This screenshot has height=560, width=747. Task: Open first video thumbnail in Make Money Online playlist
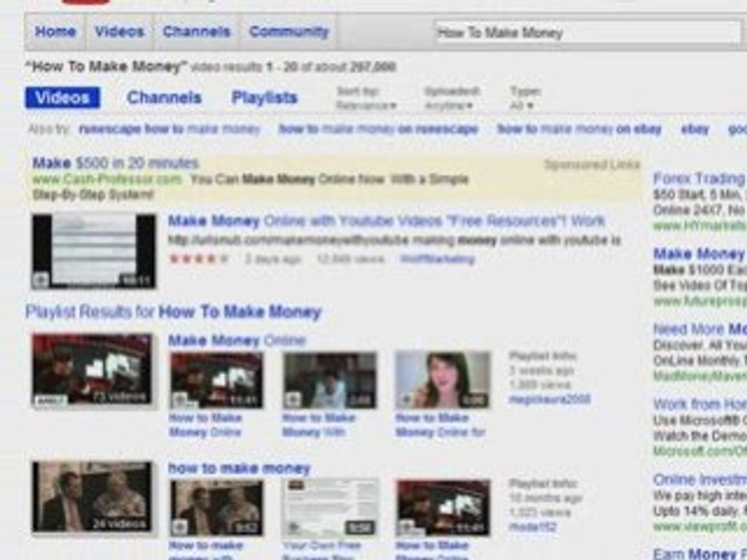216,380
